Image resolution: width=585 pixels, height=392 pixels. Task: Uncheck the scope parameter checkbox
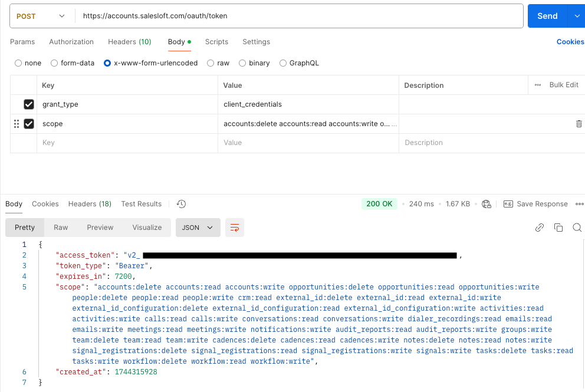29,124
